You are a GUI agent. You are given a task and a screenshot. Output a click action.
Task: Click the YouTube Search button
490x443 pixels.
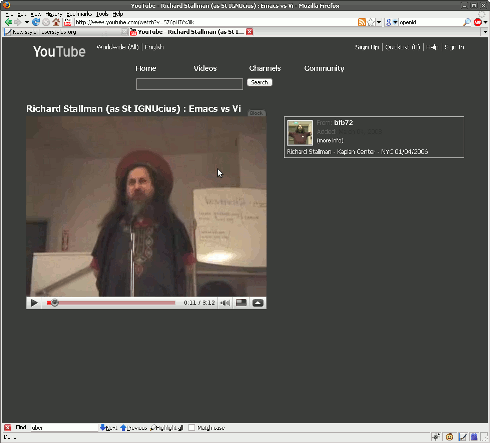point(259,82)
